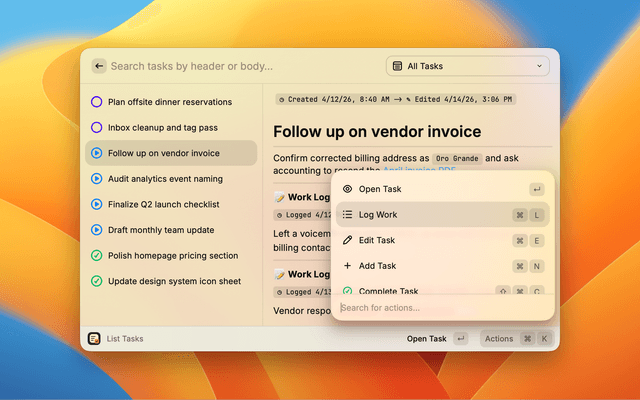
Task: Focus the Search tasks by header field
Action: coord(245,66)
